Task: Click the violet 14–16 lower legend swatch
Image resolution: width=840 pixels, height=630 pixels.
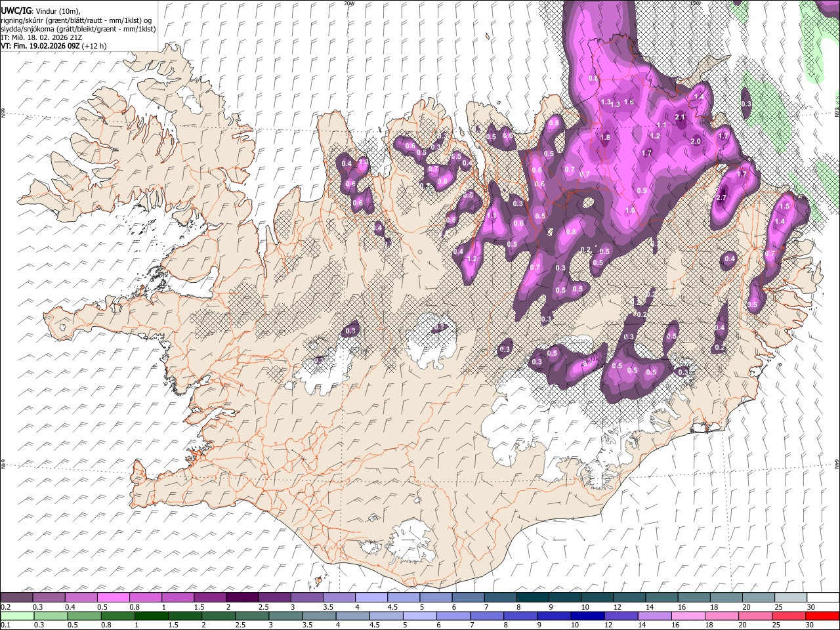Action: (x=654, y=616)
